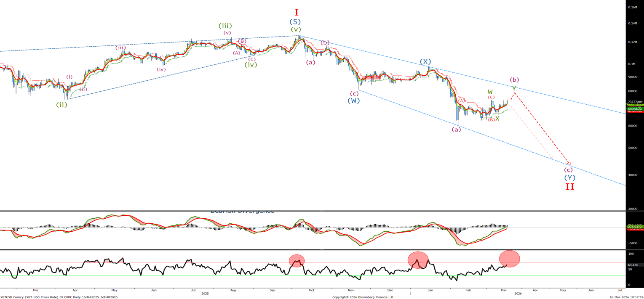Select the green (iii) wave label
The width and height of the screenshot is (644, 299).
click(x=225, y=26)
